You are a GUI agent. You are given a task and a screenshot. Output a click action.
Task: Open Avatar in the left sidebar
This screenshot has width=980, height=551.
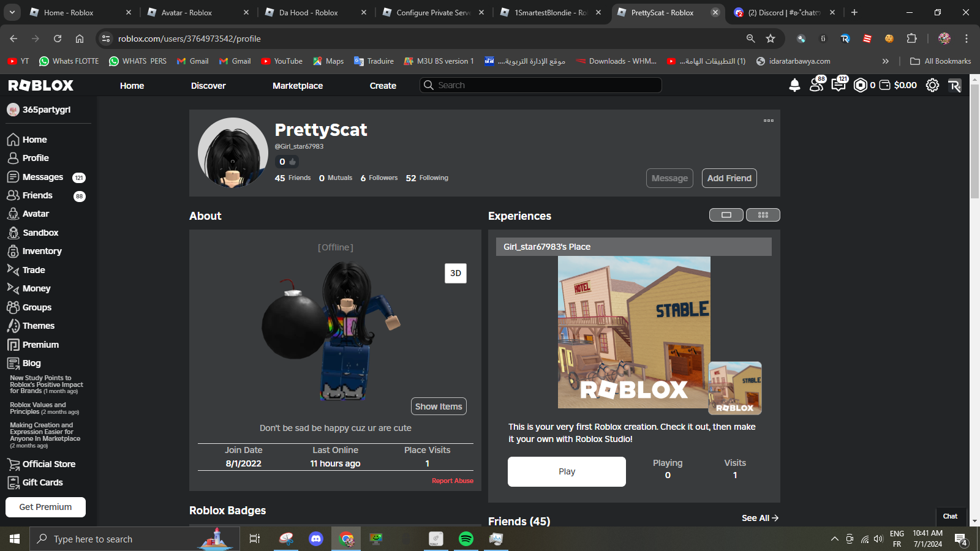pyautogui.click(x=28, y=214)
